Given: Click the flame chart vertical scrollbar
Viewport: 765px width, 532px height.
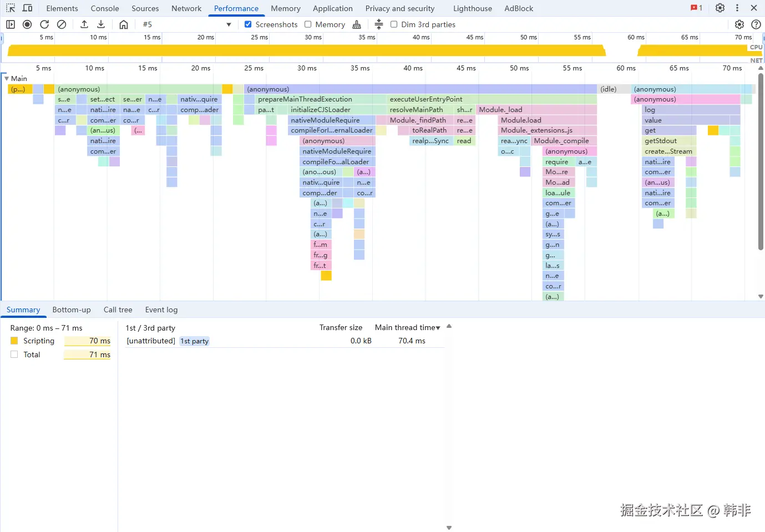Looking at the screenshot, I should 761,161.
